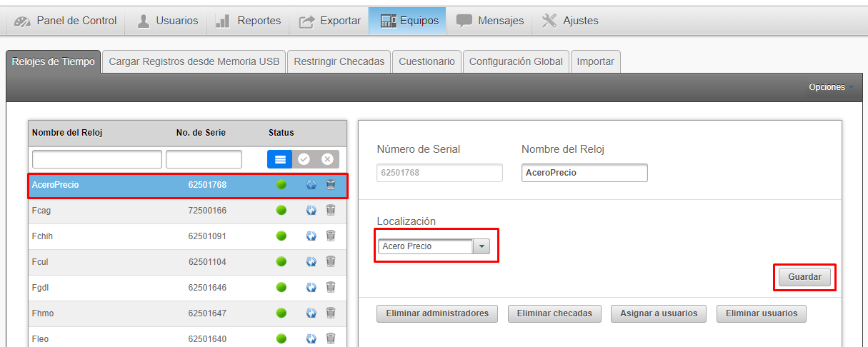Expand the Opciones menu
The height and width of the screenshot is (347, 868).
[x=830, y=87]
